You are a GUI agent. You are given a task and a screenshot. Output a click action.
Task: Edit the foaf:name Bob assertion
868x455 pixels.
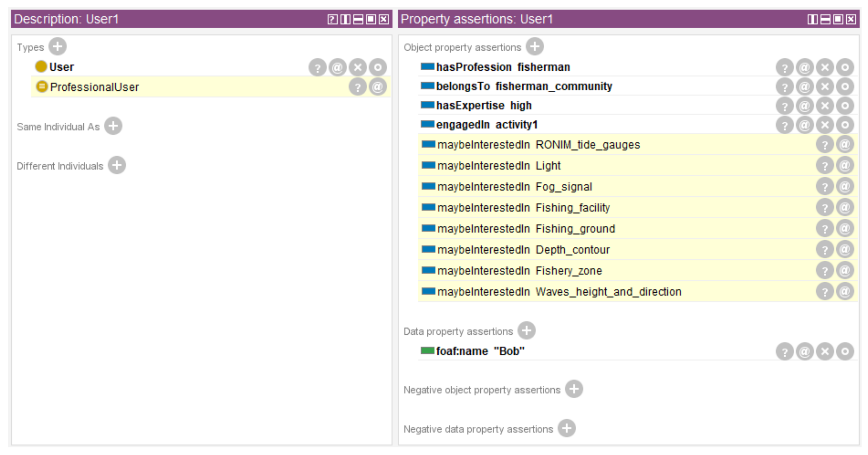pos(845,352)
